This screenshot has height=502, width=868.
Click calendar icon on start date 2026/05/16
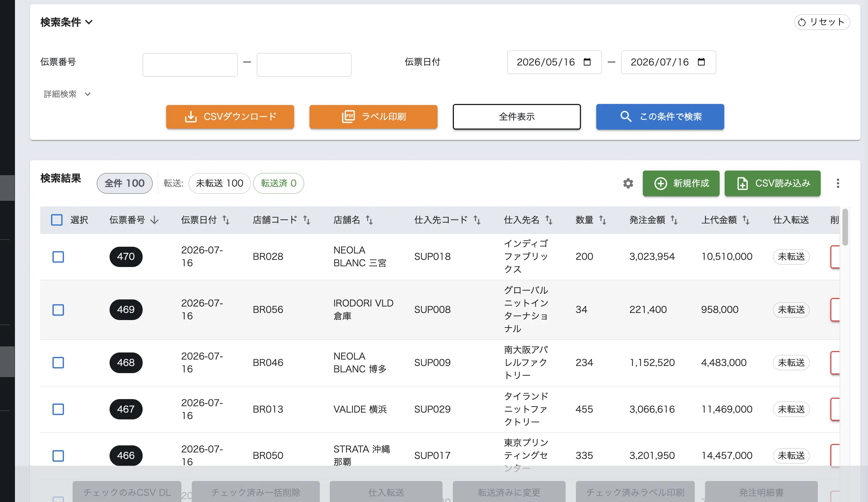click(587, 62)
